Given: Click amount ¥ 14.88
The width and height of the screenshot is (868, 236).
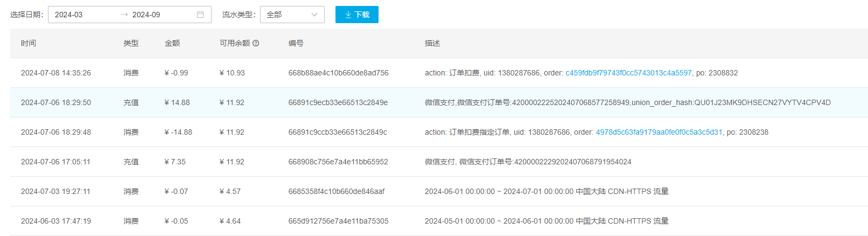Looking at the screenshot, I should click(x=177, y=102).
